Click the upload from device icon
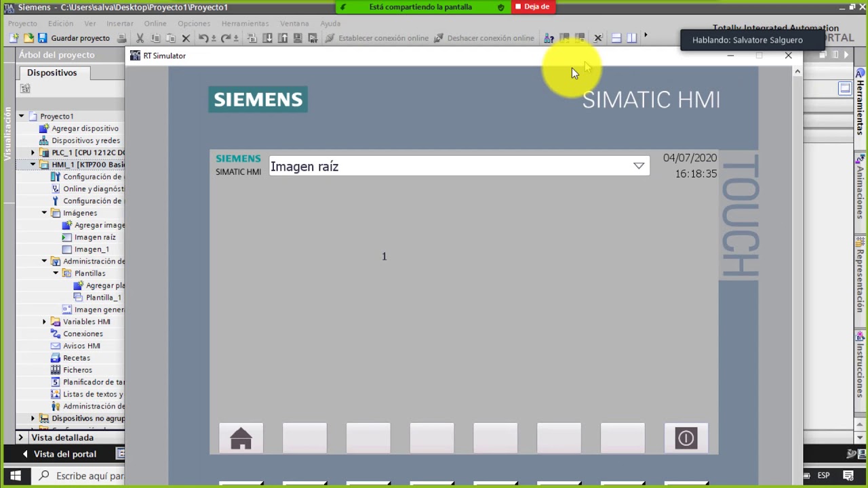 click(282, 38)
